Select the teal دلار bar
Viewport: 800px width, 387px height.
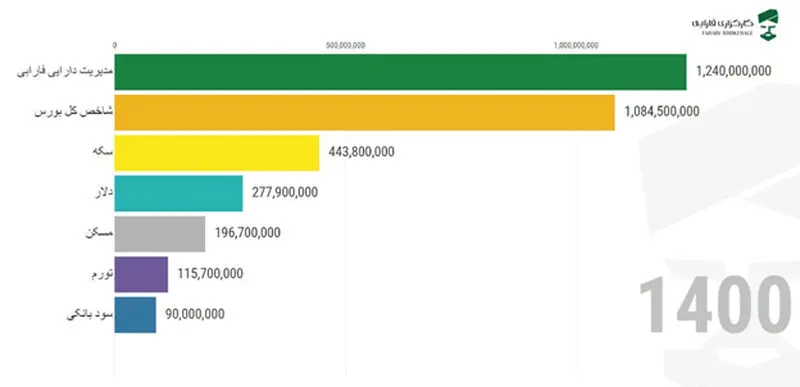[179, 193]
